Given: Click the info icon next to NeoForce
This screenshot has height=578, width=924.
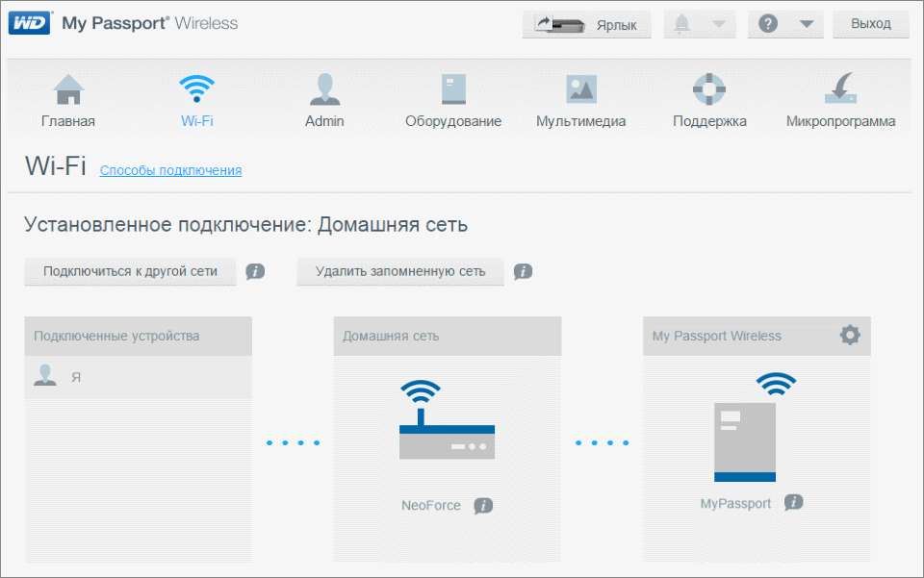Looking at the screenshot, I should coord(483,506).
